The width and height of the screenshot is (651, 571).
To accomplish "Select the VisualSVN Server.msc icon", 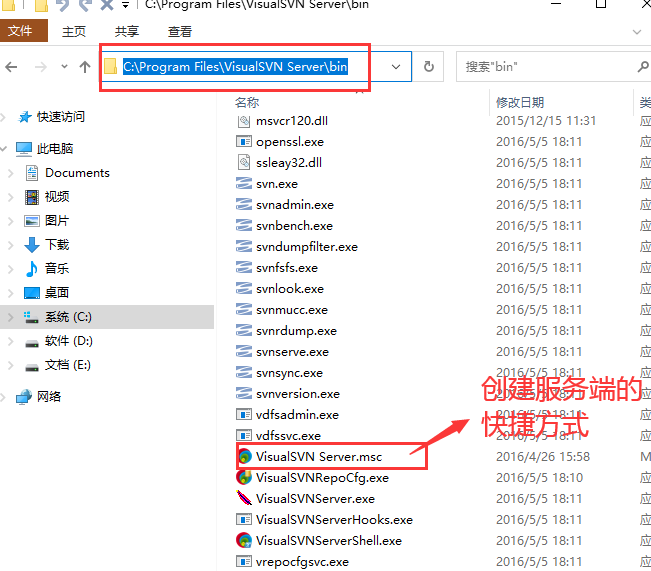I will (245, 456).
